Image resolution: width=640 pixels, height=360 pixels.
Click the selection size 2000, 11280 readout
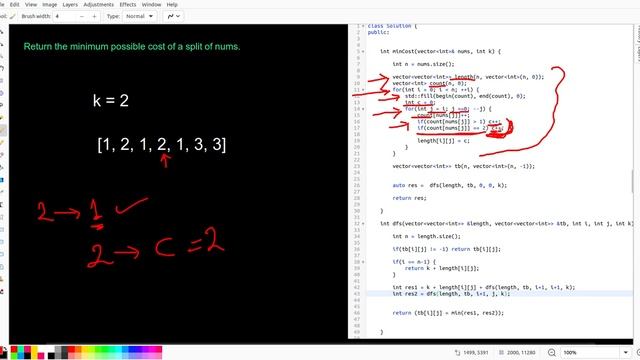pyautogui.click(x=521, y=353)
